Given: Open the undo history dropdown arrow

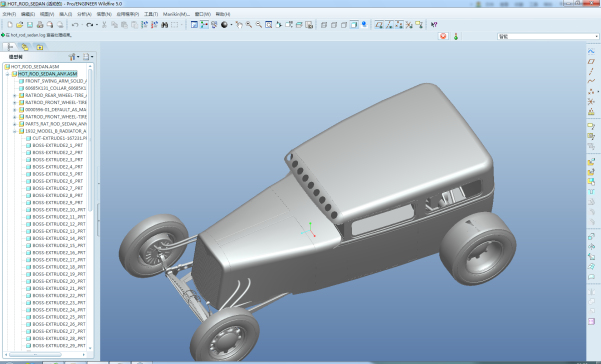Looking at the screenshot, I should point(82,25).
